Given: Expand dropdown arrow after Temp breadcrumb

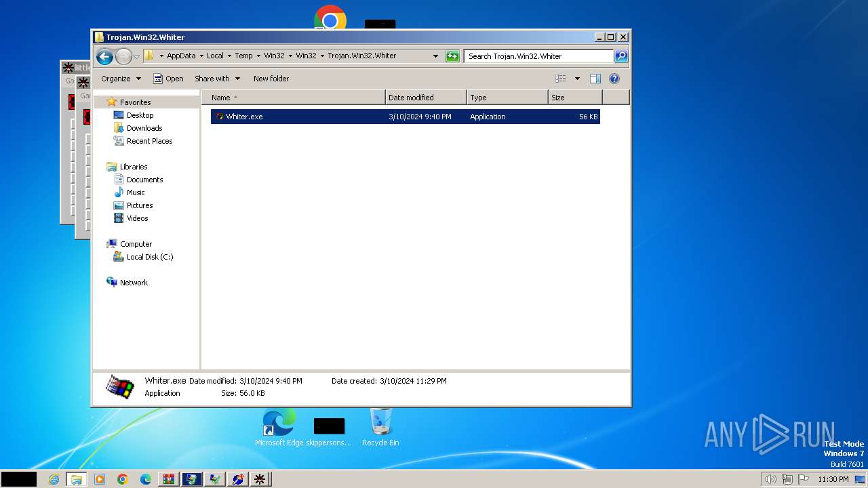Looking at the screenshot, I should tap(258, 56).
